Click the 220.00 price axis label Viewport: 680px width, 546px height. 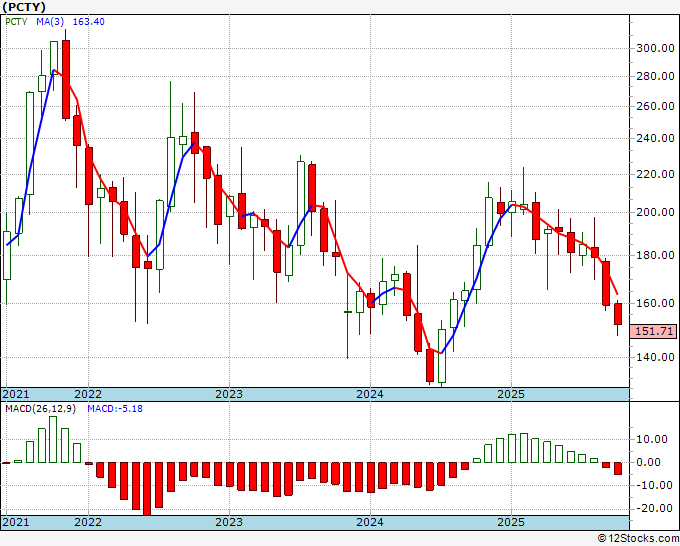655,174
